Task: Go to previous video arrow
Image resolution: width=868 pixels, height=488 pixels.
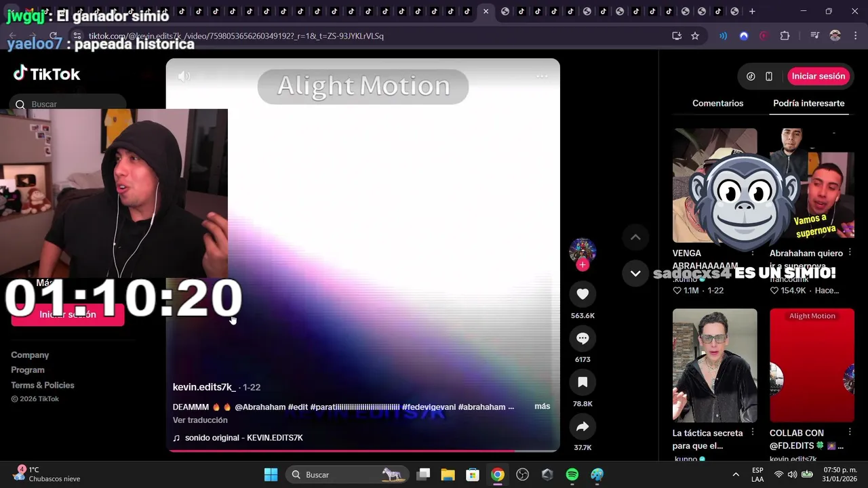Action: (x=635, y=237)
